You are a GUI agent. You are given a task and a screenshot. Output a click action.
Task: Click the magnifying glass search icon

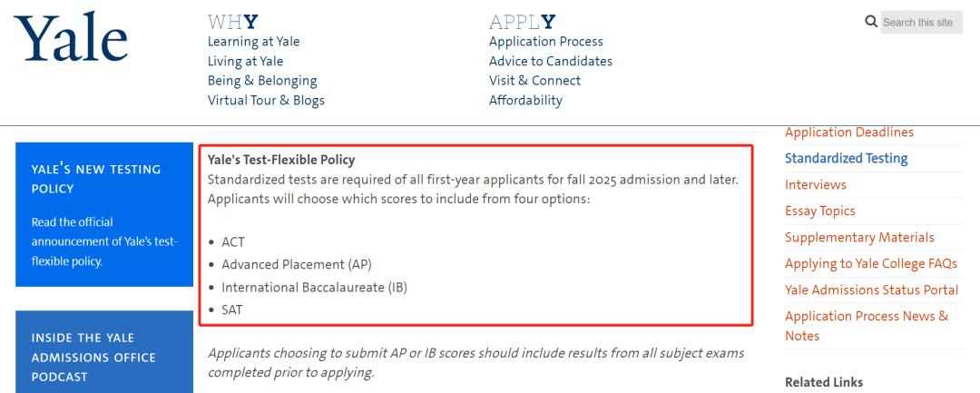coord(871,22)
